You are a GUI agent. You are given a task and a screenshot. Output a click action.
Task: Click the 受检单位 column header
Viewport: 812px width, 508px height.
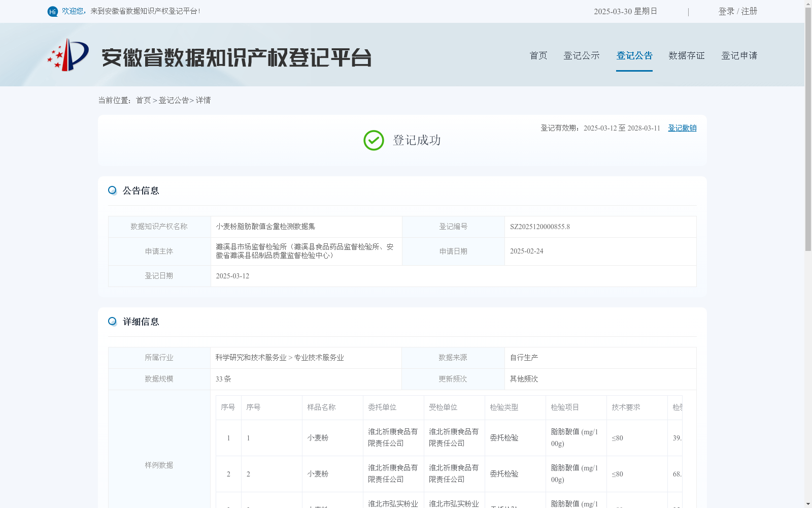click(x=443, y=407)
